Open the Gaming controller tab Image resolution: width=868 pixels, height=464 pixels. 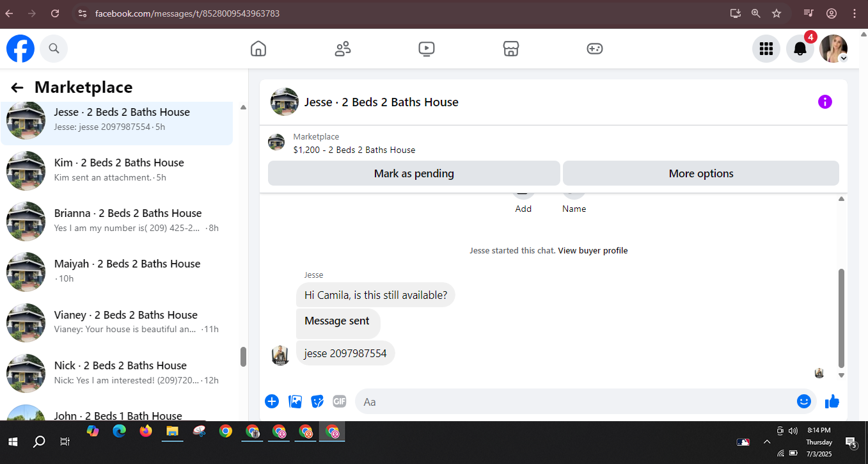(595, 49)
